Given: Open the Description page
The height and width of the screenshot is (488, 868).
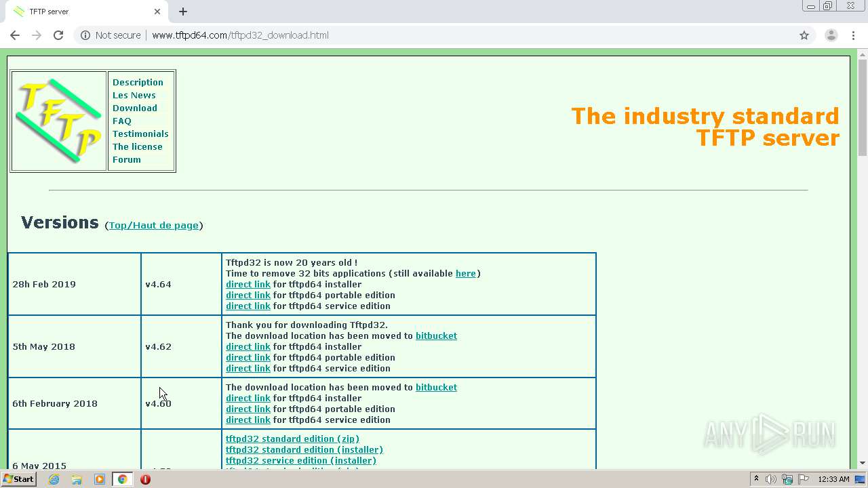Looking at the screenshot, I should [x=138, y=82].
